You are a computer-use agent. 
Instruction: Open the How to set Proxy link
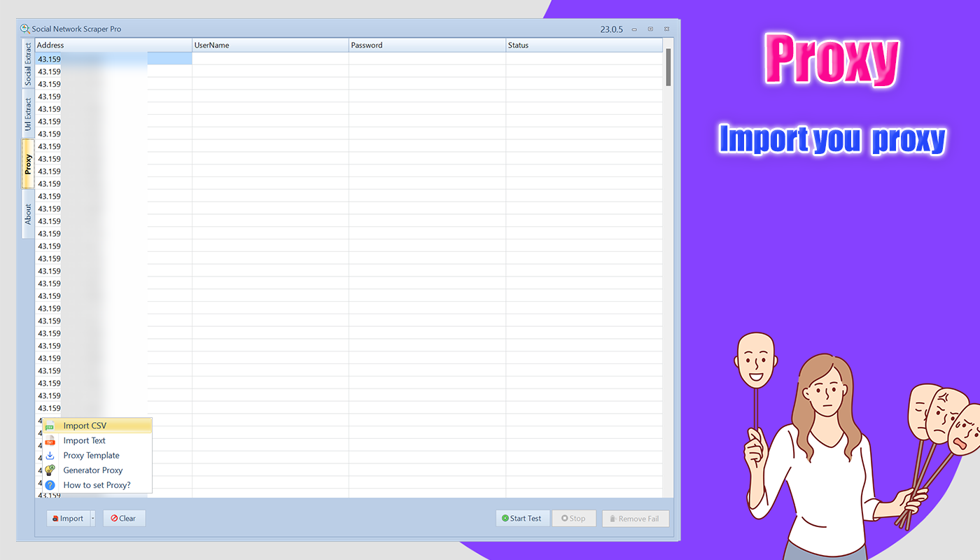click(x=96, y=484)
